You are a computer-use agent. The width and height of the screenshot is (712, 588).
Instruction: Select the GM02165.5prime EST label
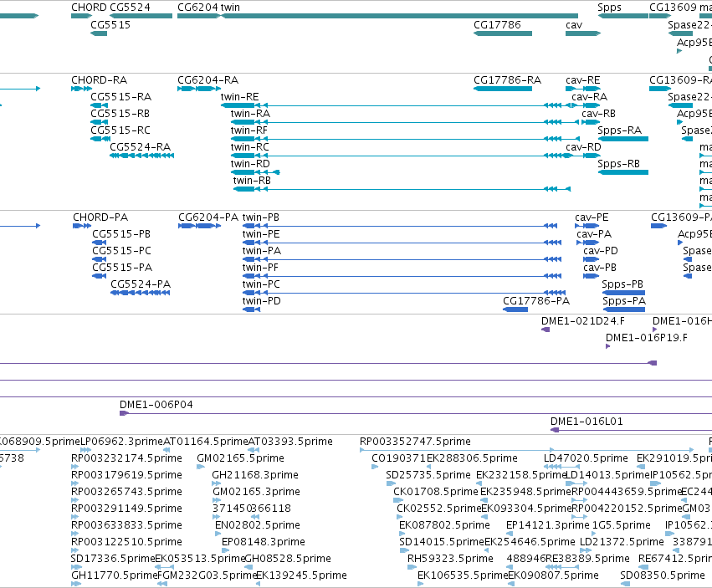click(240, 458)
